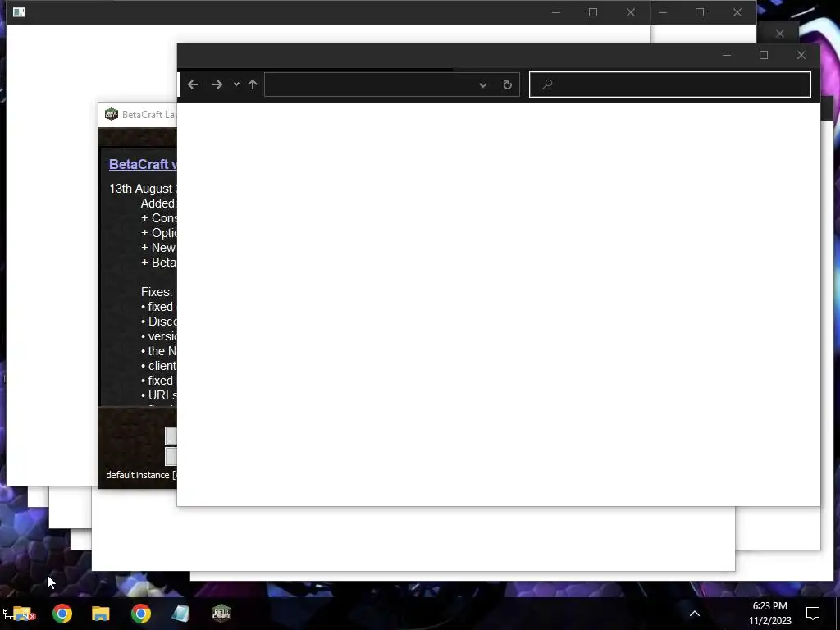Focus the Explorer search box
The height and width of the screenshot is (630, 840).
[x=670, y=84]
